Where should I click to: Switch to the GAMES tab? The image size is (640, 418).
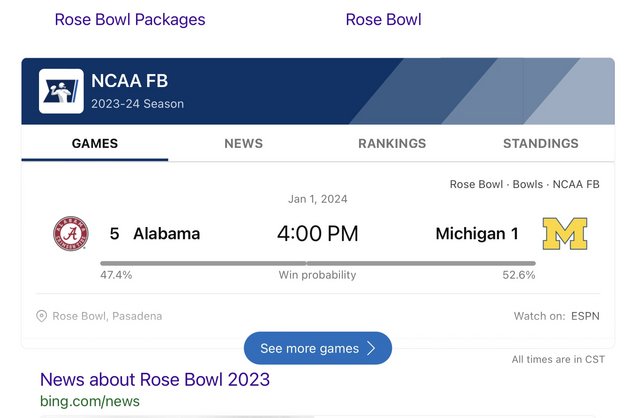coord(95,143)
